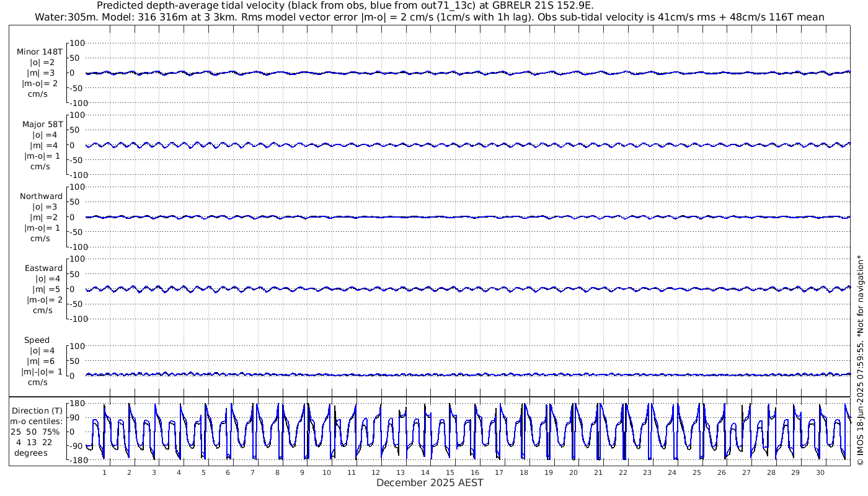Click the 'Minor 148T' panel label
This screenshot has width=868, height=496.
(x=40, y=52)
